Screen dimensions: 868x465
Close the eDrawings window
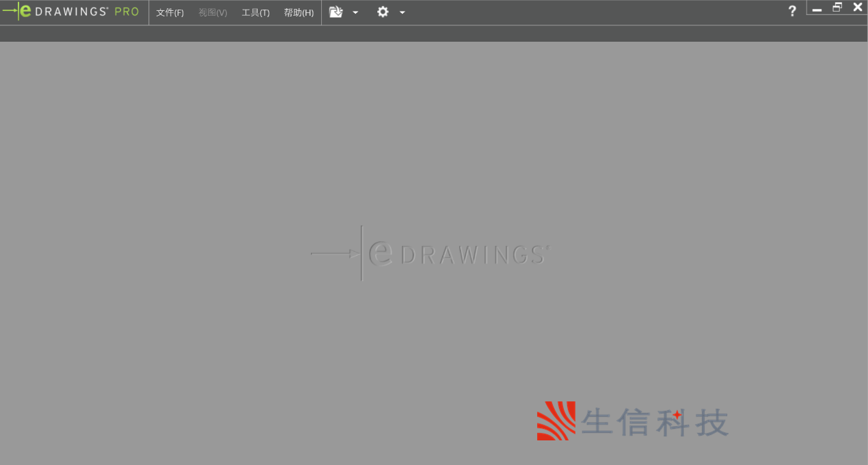tap(858, 8)
